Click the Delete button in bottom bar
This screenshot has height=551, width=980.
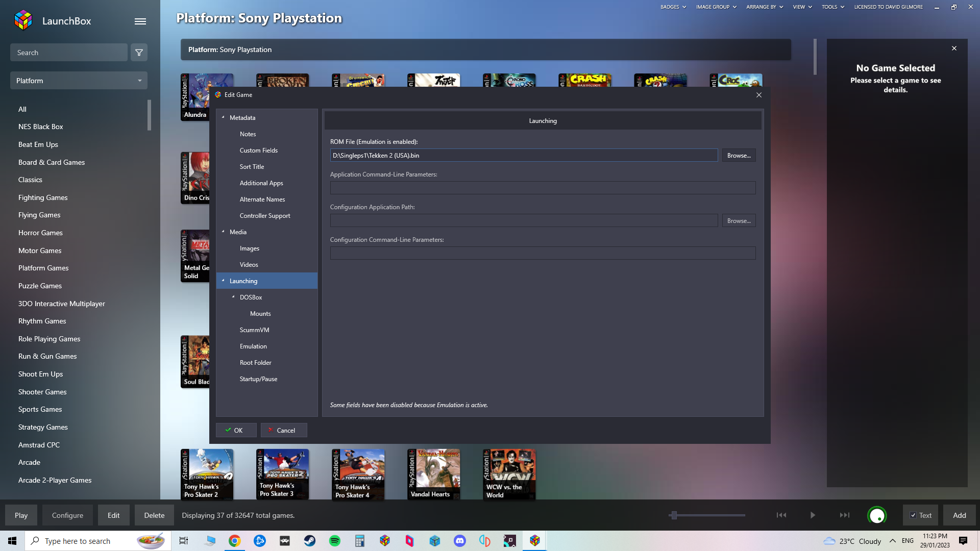point(154,515)
